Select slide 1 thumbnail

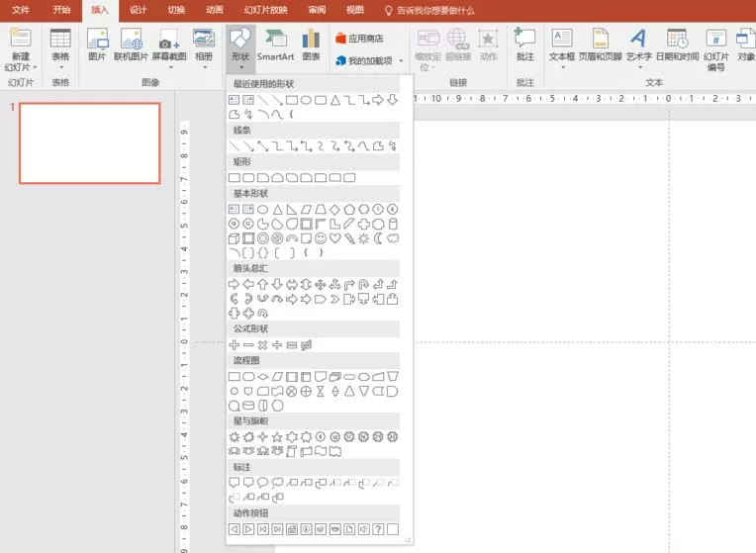(x=90, y=143)
